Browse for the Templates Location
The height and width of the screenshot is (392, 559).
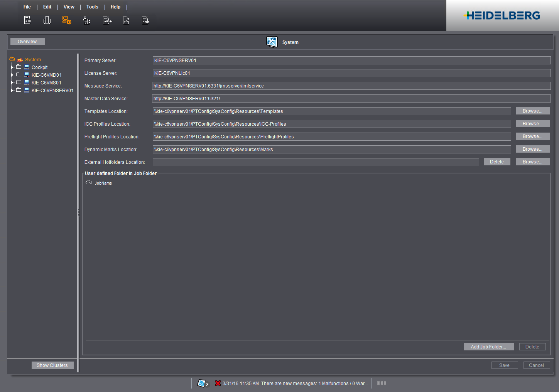tap(532, 111)
